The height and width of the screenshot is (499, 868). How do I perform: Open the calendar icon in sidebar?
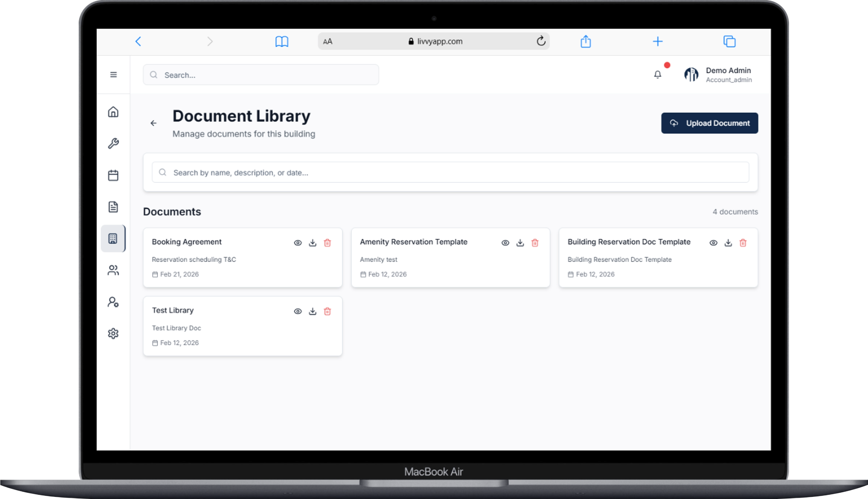113,175
